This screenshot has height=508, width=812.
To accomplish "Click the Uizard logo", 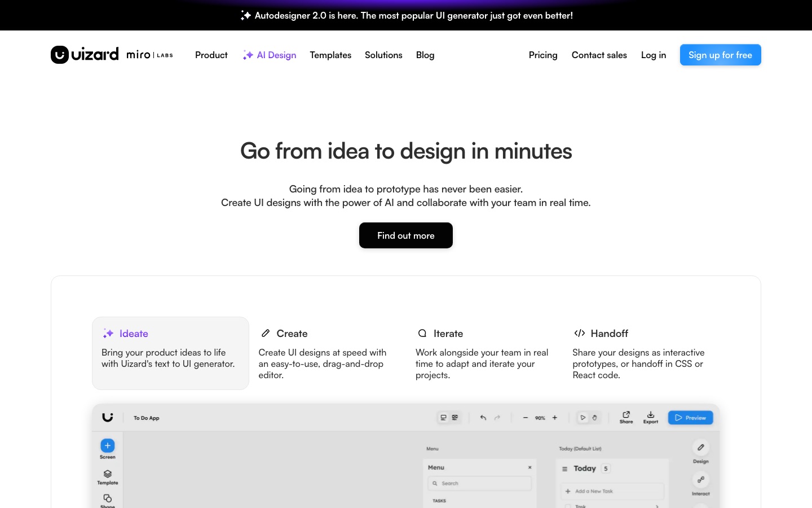I will click(x=85, y=55).
